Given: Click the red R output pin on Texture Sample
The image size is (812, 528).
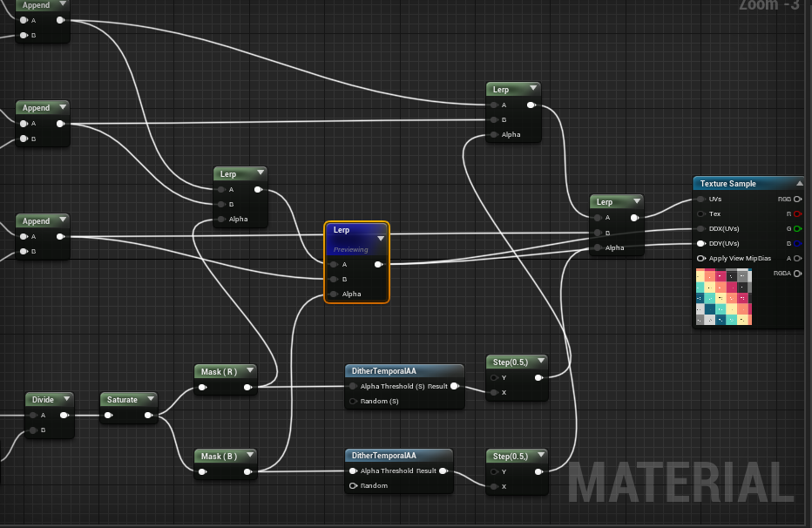Looking at the screenshot, I should [x=797, y=213].
